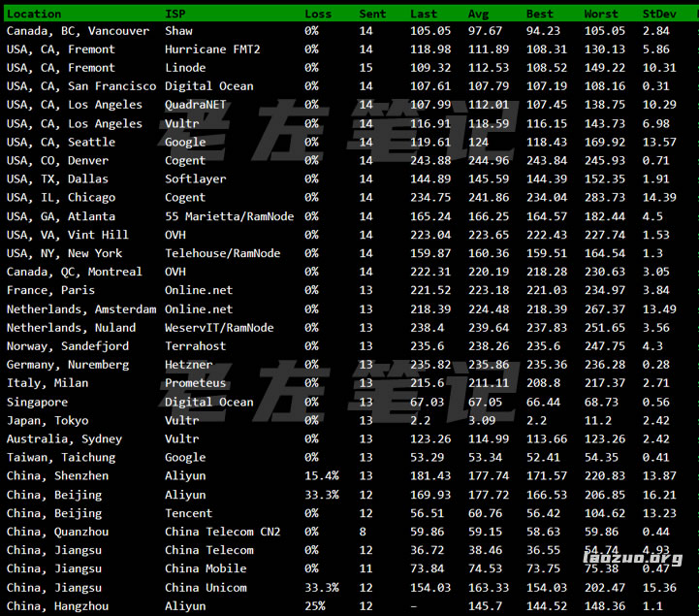
Task: Click the 14.39 StDev value
Action: pyautogui.click(x=659, y=198)
